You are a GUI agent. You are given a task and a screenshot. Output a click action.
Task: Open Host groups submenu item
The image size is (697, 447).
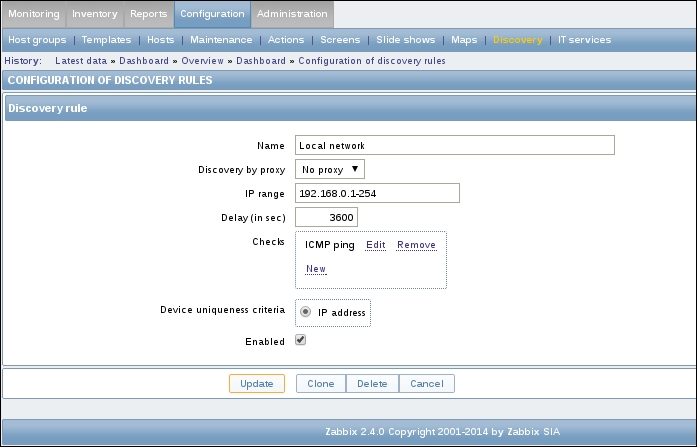point(35,40)
